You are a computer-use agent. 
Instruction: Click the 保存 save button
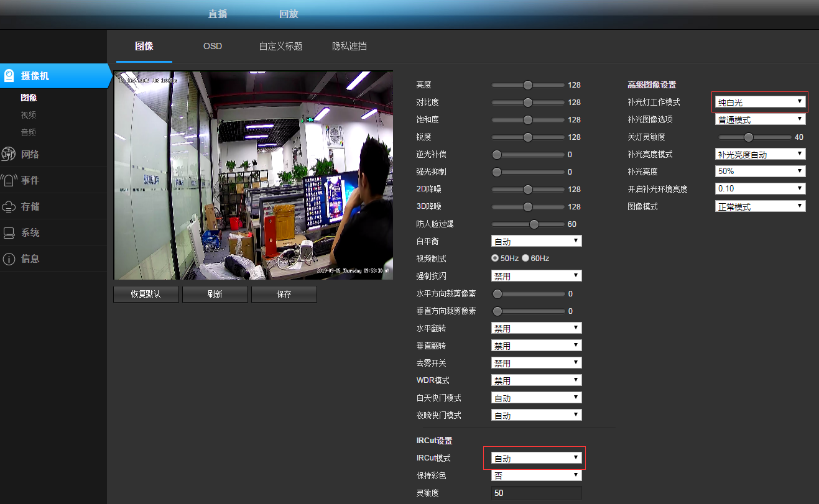pos(284,294)
